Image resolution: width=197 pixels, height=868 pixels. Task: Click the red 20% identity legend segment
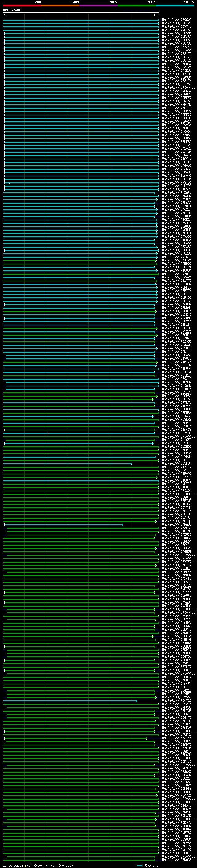[22, 6]
